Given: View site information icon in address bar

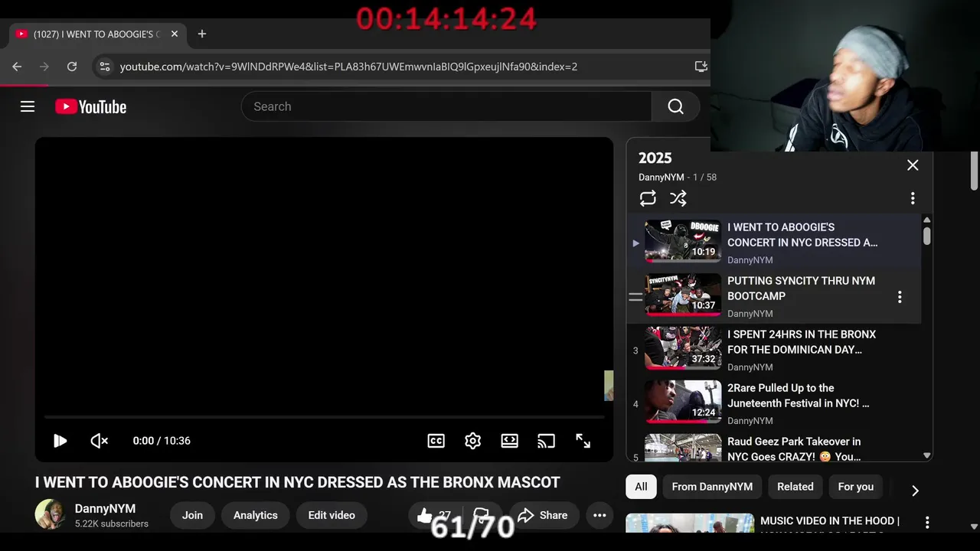Looking at the screenshot, I should point(105,67).
